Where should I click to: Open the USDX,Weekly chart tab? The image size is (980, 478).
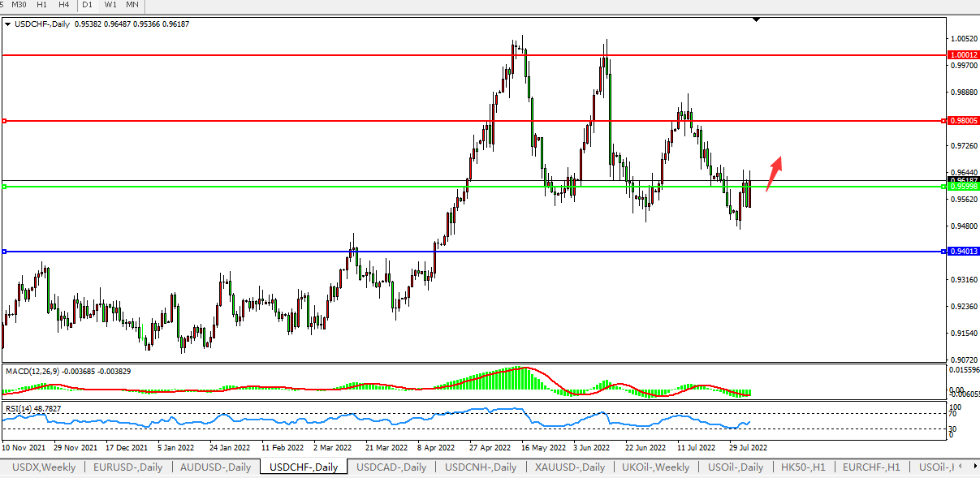pos(43,467)
